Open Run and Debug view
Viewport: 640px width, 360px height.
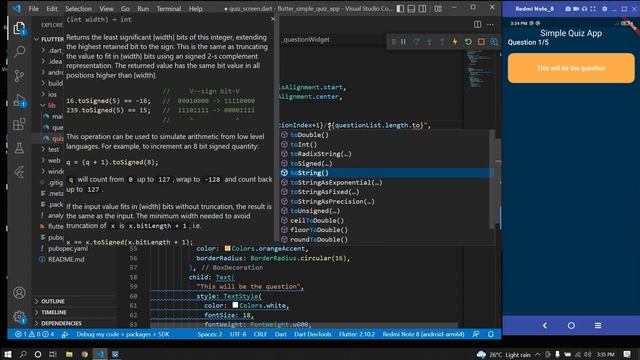click(19, 100)
